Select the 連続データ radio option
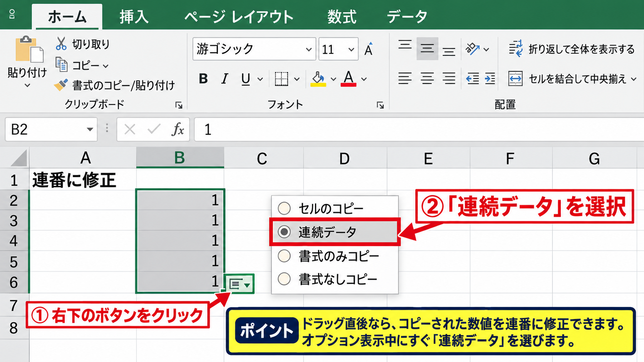This screenshot has height=362, width=644. click(x=284, y=232)
